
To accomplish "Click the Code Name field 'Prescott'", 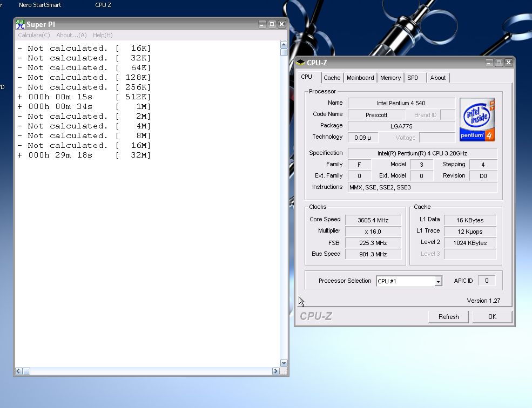I will [x=376, y=115].
